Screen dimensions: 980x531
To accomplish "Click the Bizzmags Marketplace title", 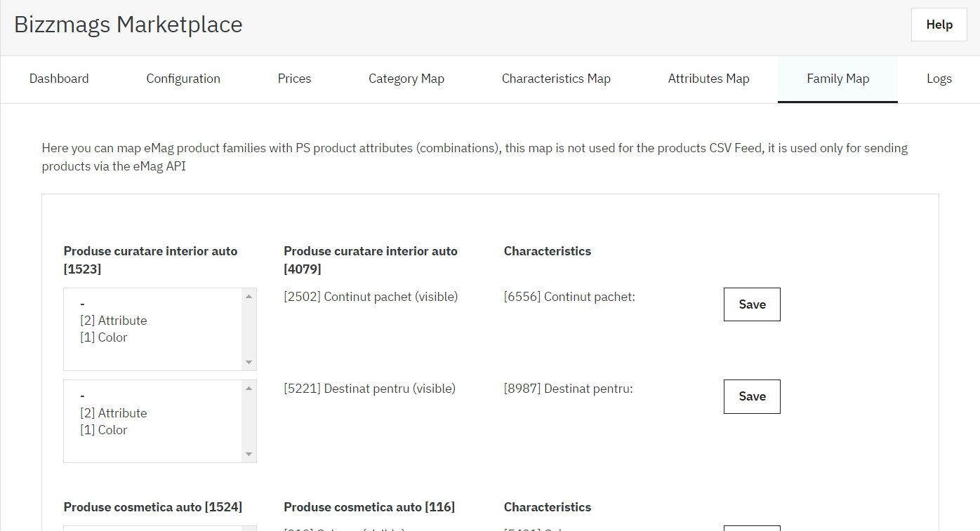I will click(128, 25).
